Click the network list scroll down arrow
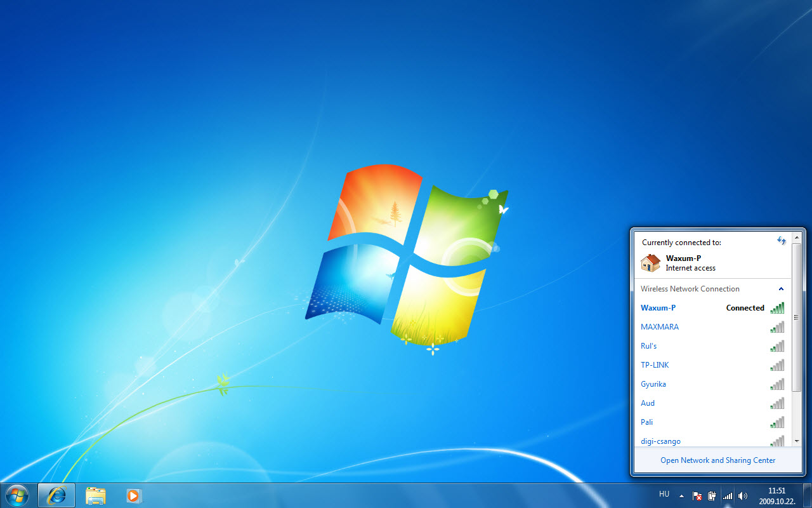This screenshot has width=812, height=508. (x=797, y=440)
